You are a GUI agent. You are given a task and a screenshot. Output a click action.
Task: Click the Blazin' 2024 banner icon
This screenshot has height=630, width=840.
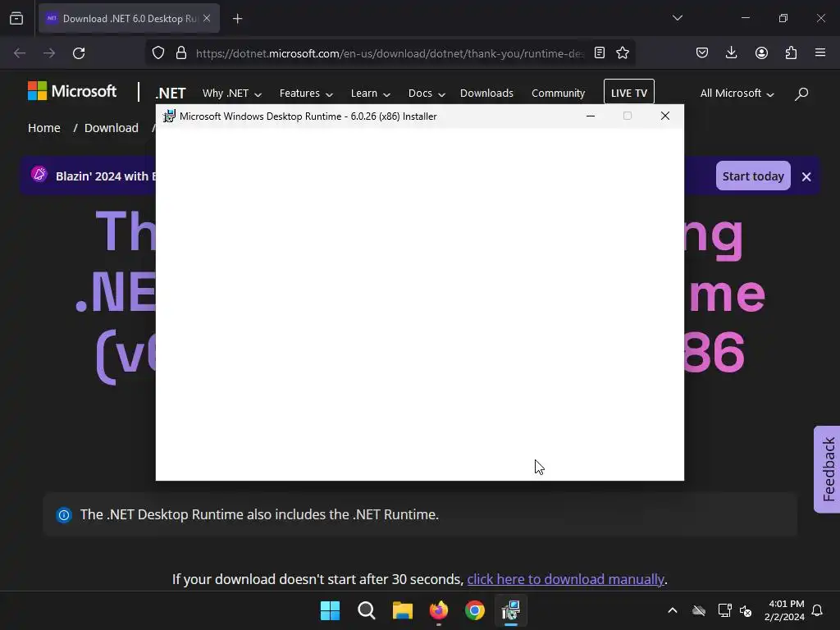39,174
